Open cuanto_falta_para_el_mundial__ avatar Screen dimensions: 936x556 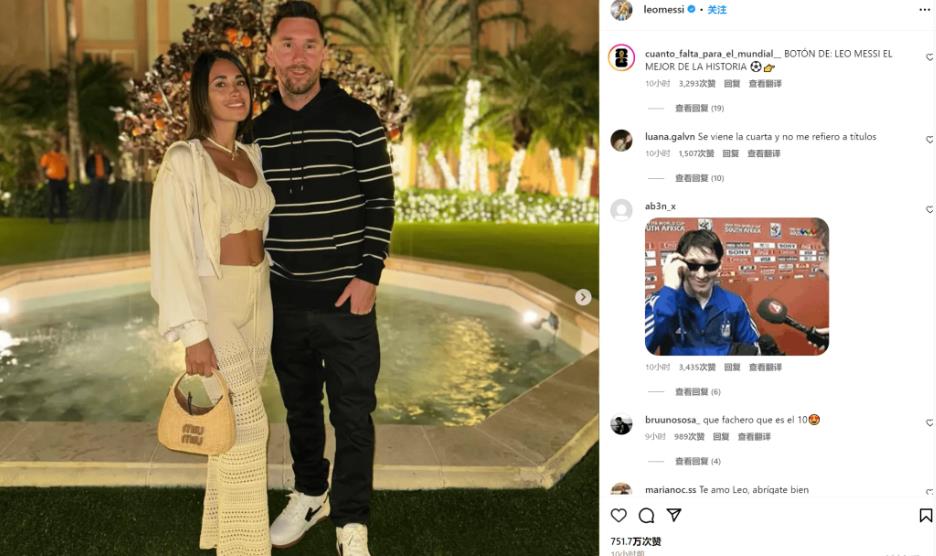pyautogui.click(x=621, y=57)
